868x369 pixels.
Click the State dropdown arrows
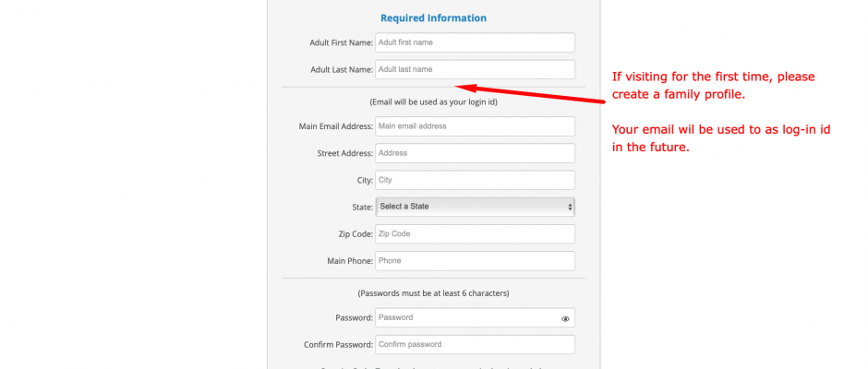click(570, 207)
